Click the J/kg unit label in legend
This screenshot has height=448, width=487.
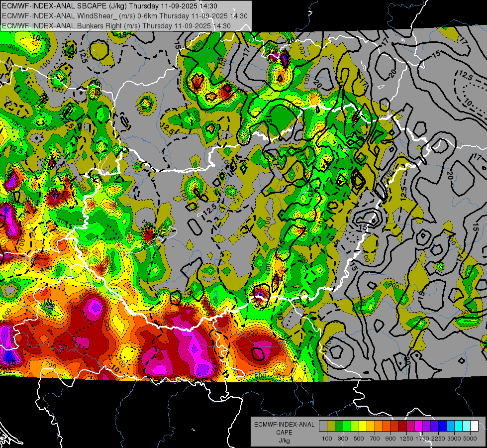[x=284, y=441]
